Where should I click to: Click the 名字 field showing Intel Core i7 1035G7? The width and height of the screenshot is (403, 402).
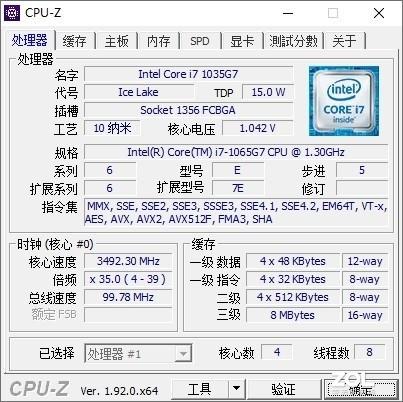189,74
